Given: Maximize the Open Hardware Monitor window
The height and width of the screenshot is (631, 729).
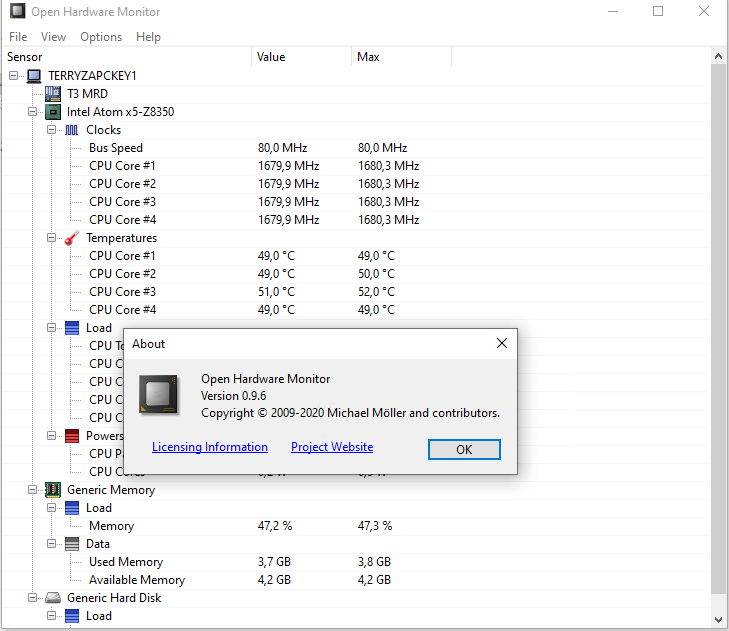Looking at the screenshot, I should (658, 11).
